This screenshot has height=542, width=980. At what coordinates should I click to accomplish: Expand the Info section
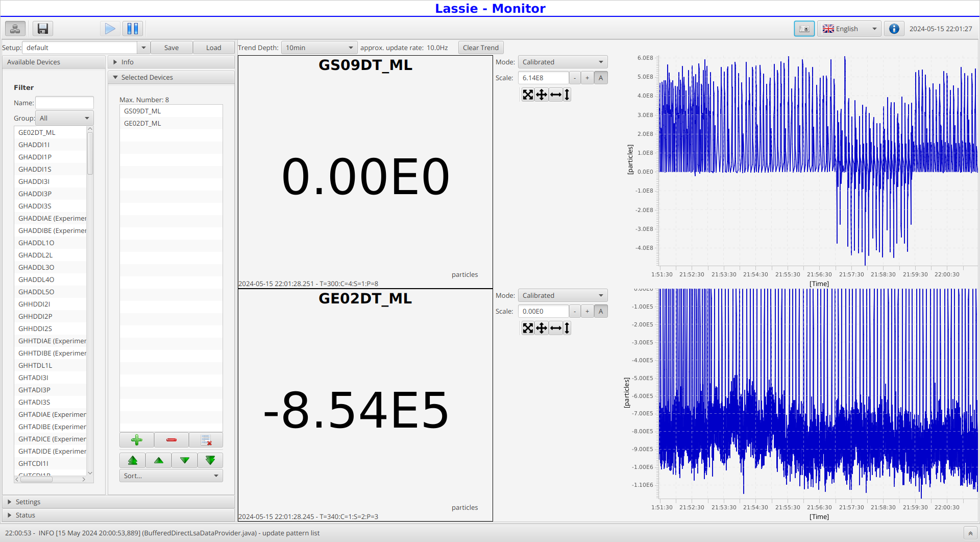pos(171,62)
